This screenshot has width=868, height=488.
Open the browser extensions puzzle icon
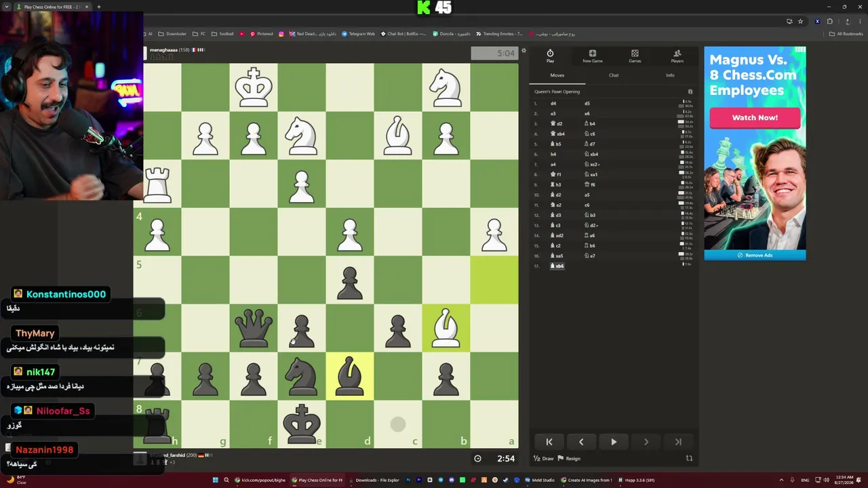point(829,21)
